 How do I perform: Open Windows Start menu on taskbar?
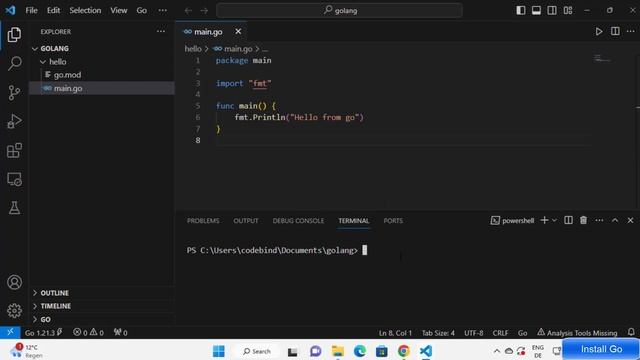pos(218,351)
